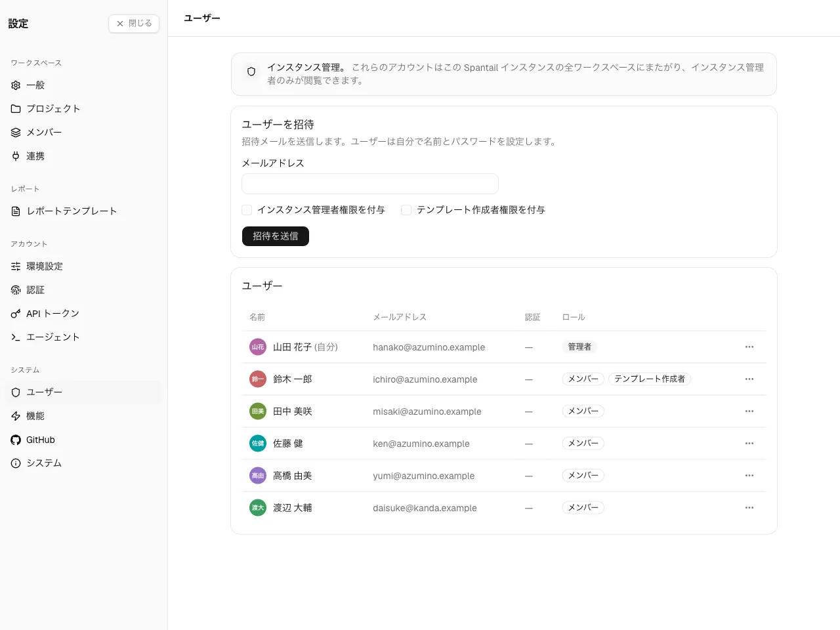Open 認証 settings page
840x630 pixels.
coord(83,290)
